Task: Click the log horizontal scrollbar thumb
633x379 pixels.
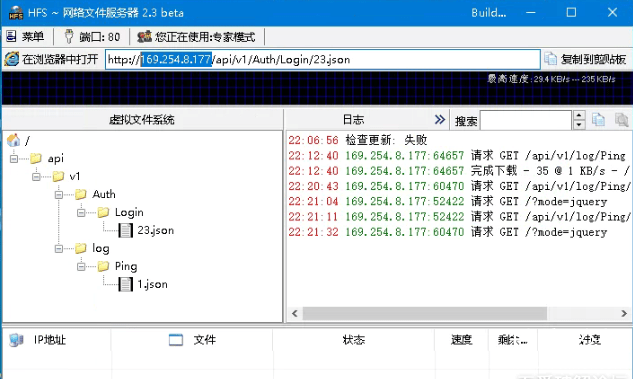Action: (425, 313)
